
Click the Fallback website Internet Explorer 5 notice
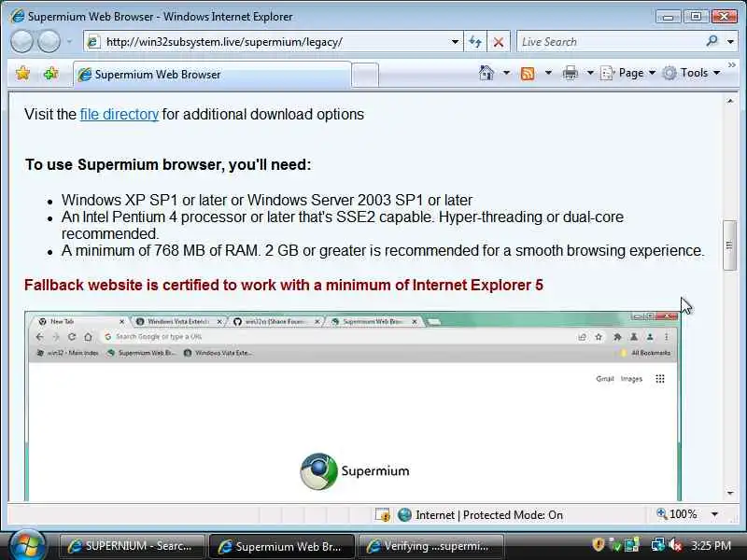point(284,285)
